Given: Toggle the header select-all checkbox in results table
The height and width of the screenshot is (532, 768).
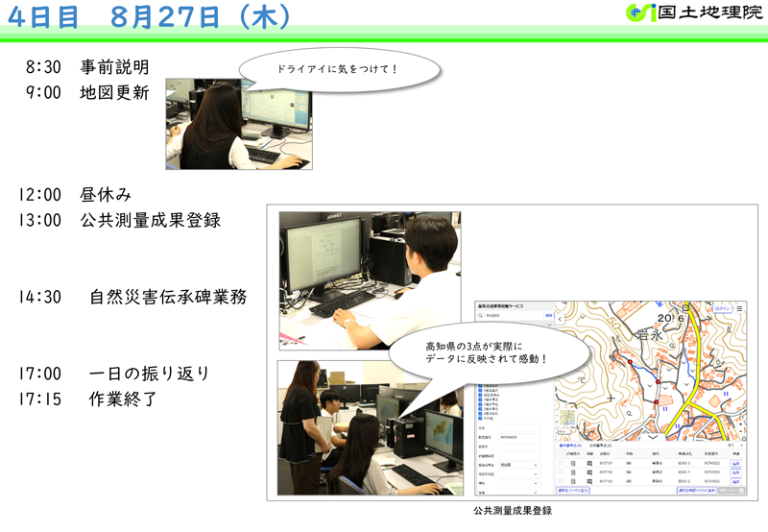Looking at the screenshot, I should pyautogui.click(x=560, y=453).
